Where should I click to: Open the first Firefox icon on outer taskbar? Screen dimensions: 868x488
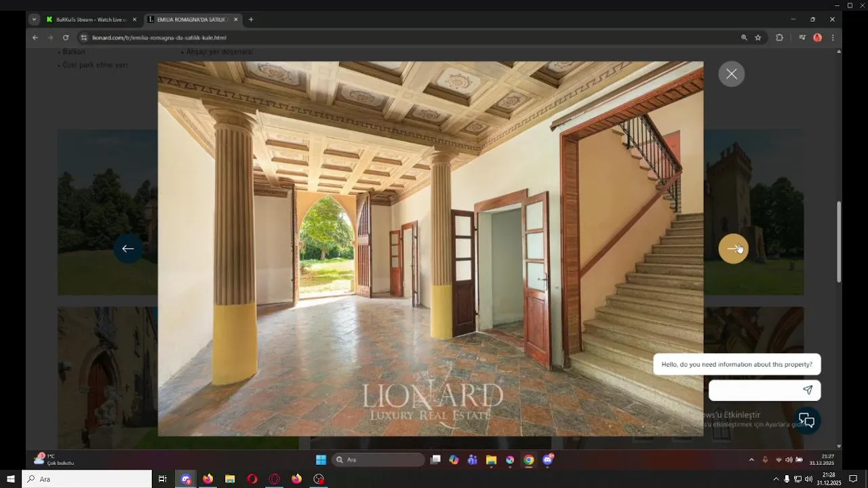(x=208, y=479)
